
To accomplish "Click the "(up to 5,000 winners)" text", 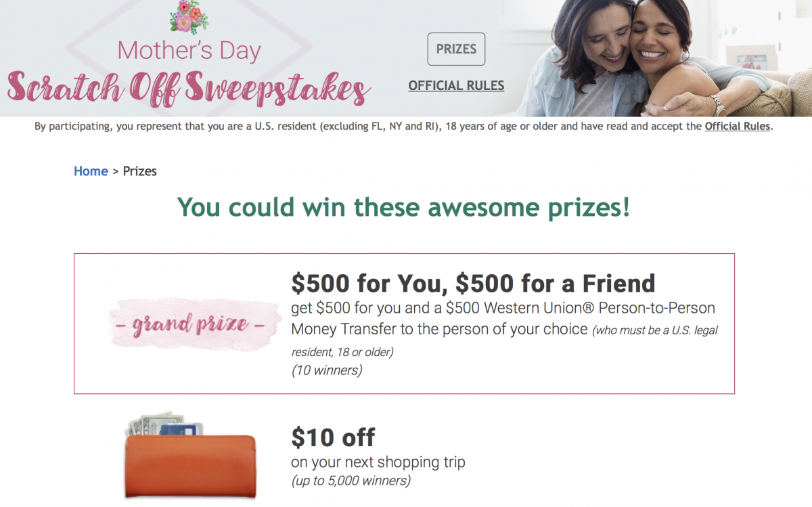I will pos(351,481).
